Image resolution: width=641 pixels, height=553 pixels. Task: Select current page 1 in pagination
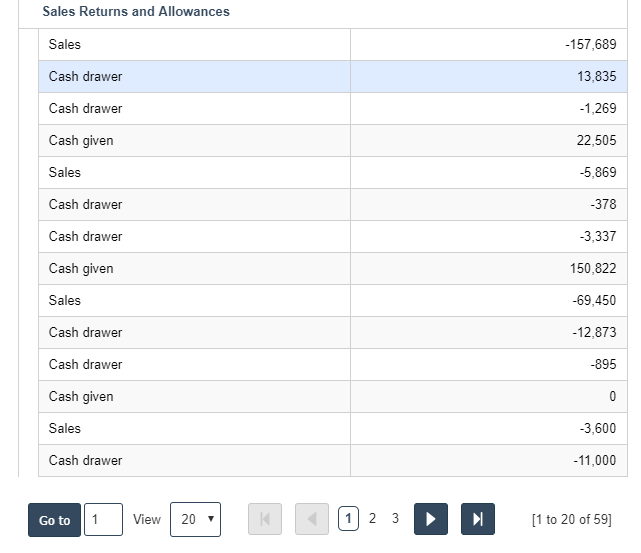click(349, 518)
